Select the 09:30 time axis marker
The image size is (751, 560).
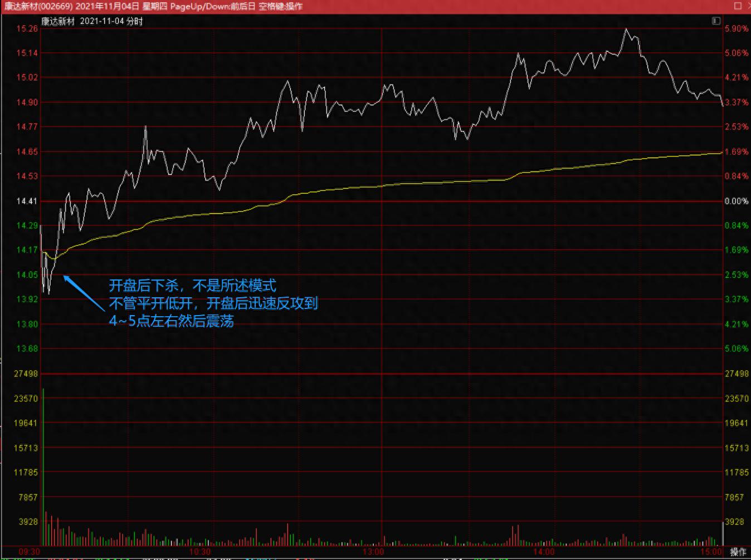(29, 552)
